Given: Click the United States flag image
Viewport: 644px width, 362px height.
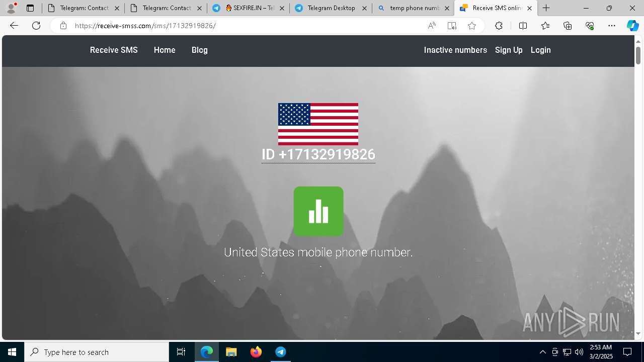Looking at the screenshot, I should pyautogui.click(x=318, y=124).
